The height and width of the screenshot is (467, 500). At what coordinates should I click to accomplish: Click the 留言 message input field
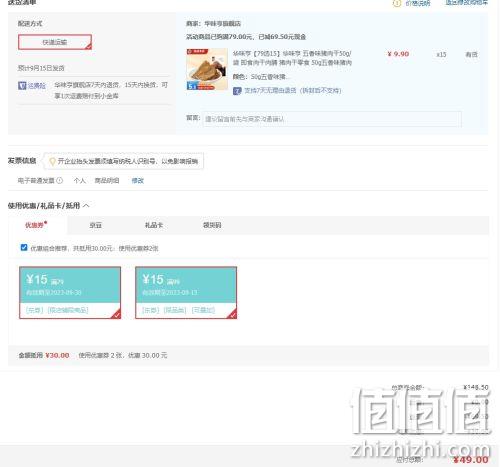tap(332, 119)
